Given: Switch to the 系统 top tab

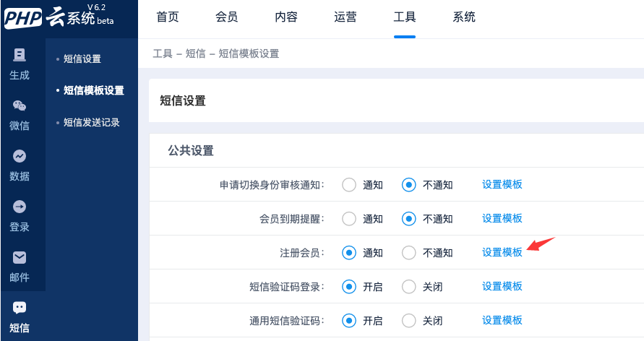Looking at the screenshot, I should click(464, 17).
